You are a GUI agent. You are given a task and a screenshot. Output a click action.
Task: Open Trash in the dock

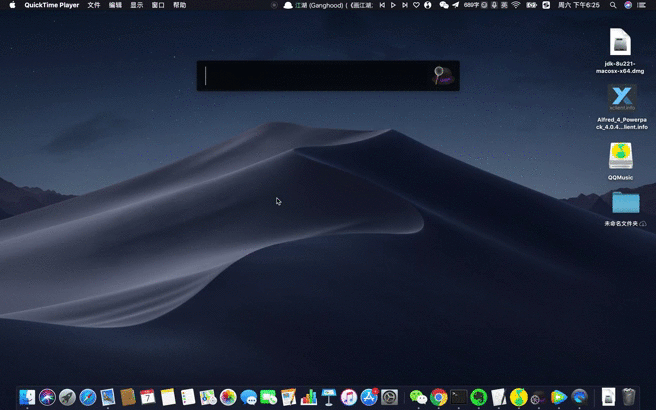coord(628,397)
